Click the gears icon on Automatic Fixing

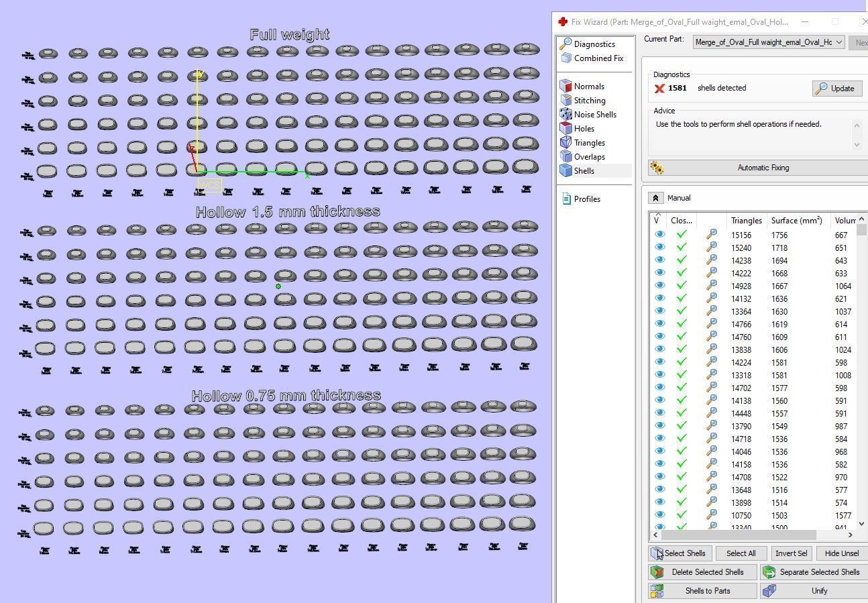[x=657, y=168]
